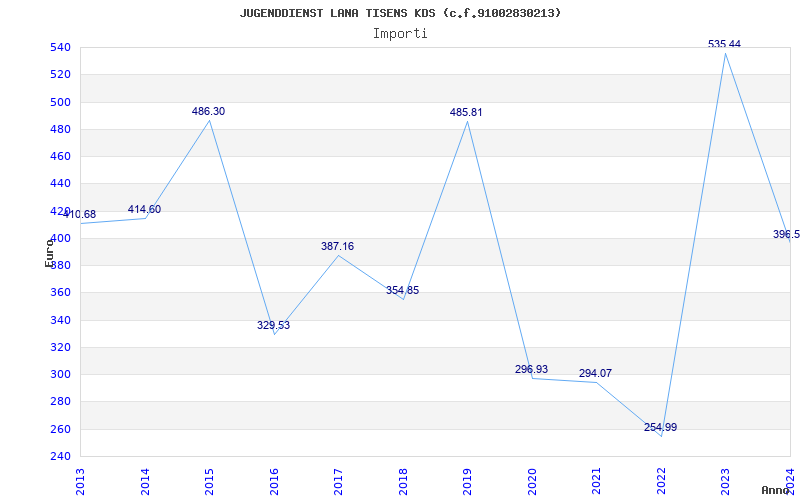Click the 2015 x-axis year label

click(x=209, y=482)
